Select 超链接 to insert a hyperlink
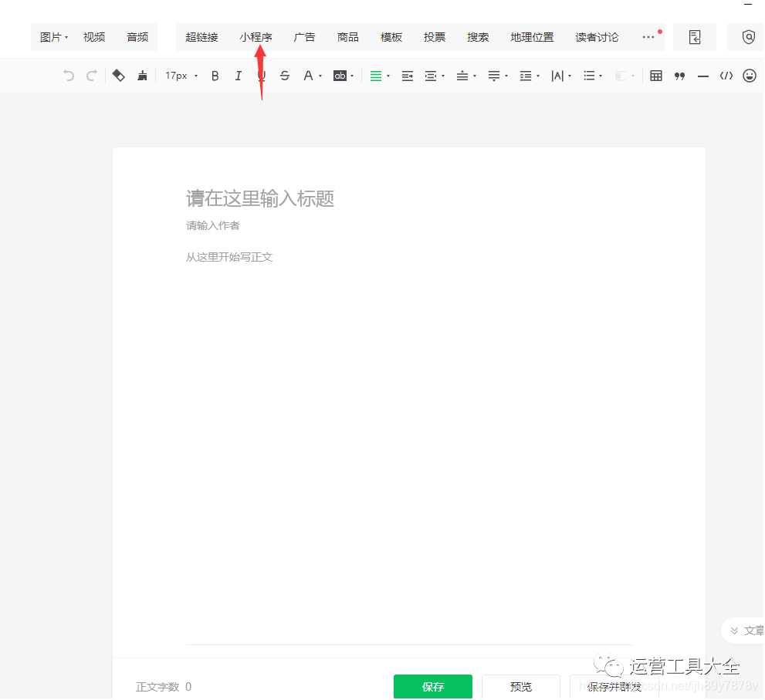Image resolution: width=765 pixels, height=700 pixels. [201, 36]
